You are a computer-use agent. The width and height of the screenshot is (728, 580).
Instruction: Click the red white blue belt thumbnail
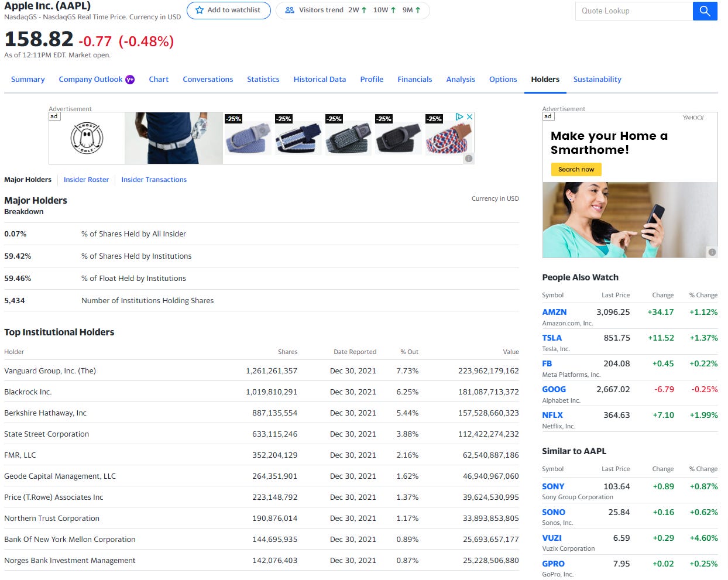click(x=448, y=138)
